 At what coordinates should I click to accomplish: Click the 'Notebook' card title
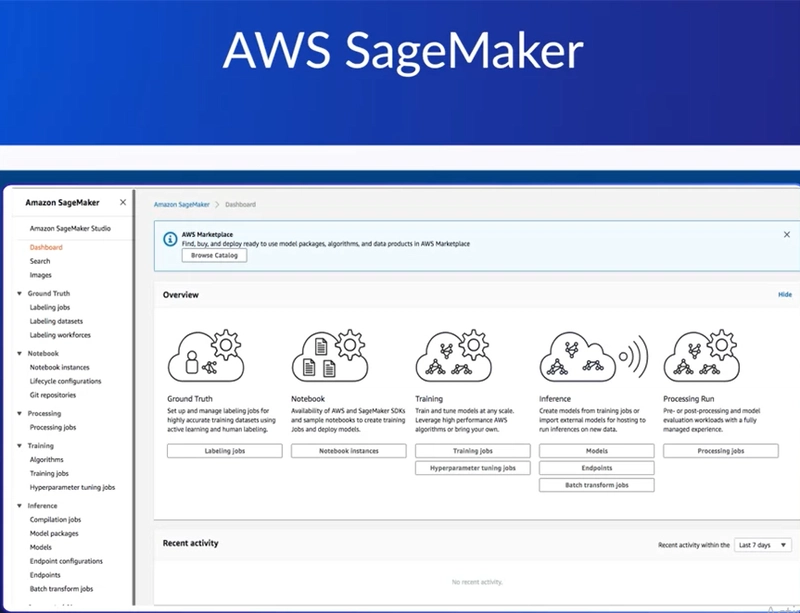tap(308, 399)
